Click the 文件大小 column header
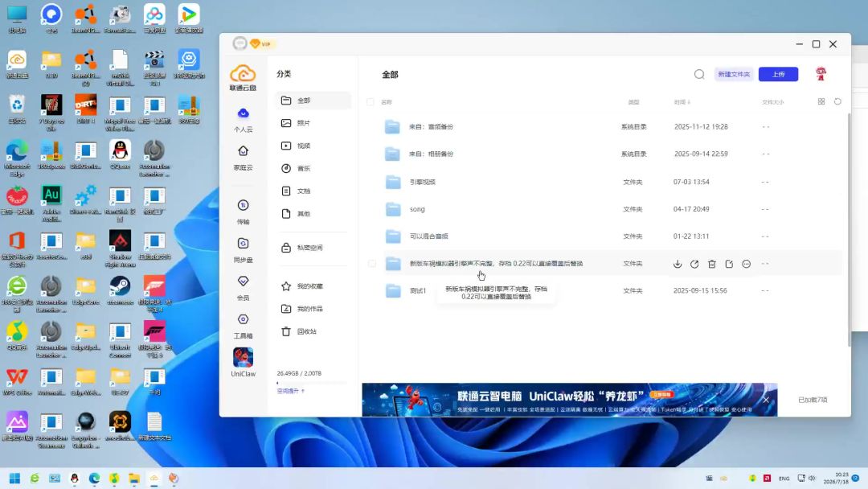 click(x=773, y=102)
